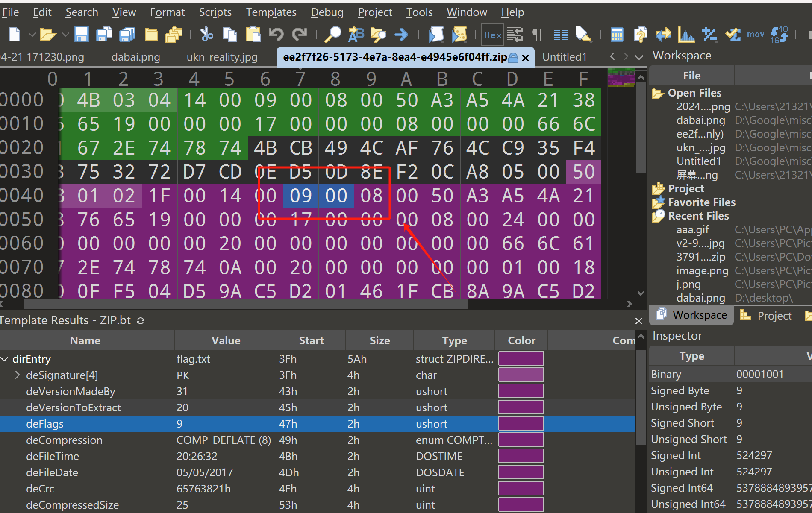Toggle the Hex edit mode button
Image resolution: width=812 pixels, height=513 pixels.
492,35
